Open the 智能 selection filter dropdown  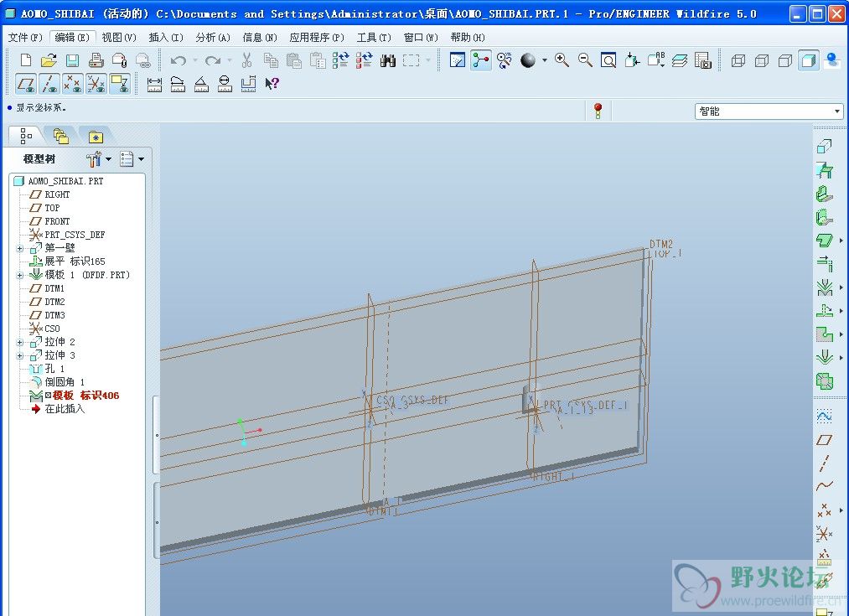pos(769,111)
